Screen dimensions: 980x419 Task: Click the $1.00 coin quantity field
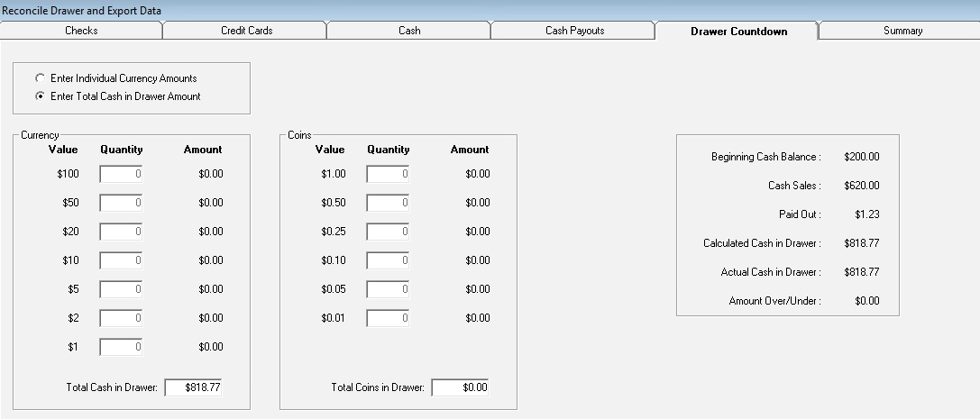pyautogui.click(x=388, y=174)
